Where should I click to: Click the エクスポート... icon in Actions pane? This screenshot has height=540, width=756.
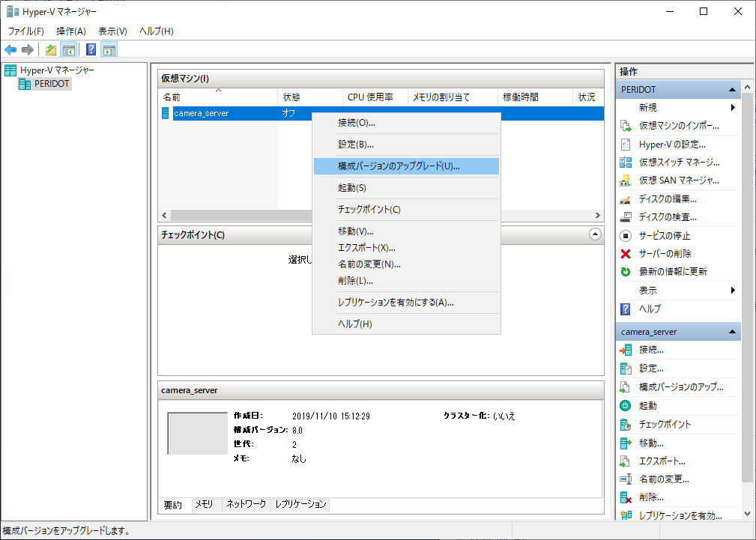click(x=626, y=461)
